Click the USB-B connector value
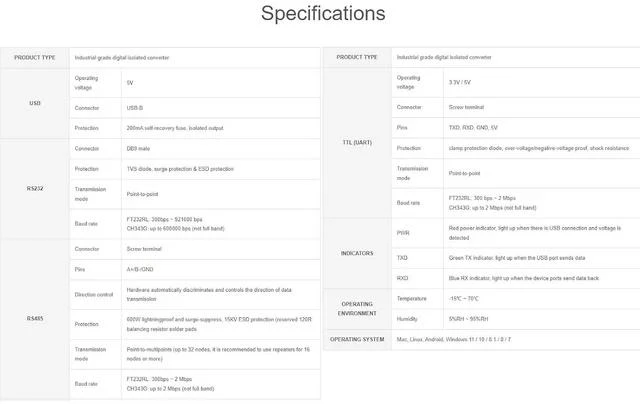 [x=135, y=108]
